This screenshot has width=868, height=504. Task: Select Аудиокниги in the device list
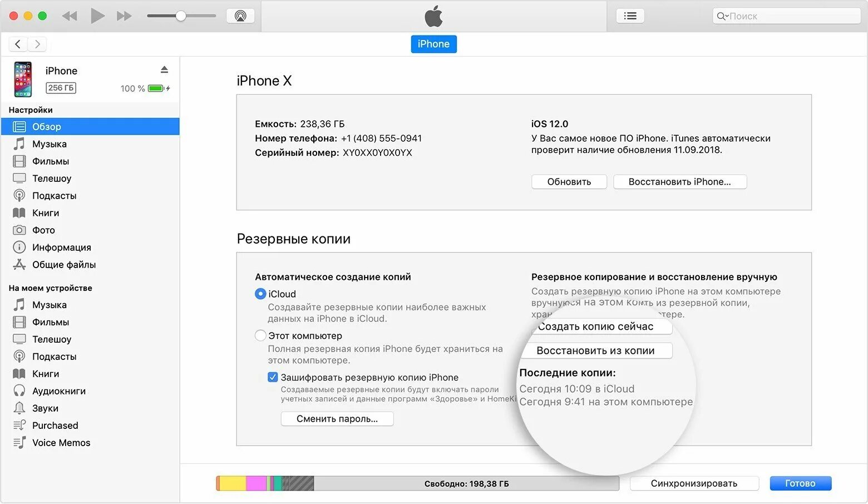58,391
